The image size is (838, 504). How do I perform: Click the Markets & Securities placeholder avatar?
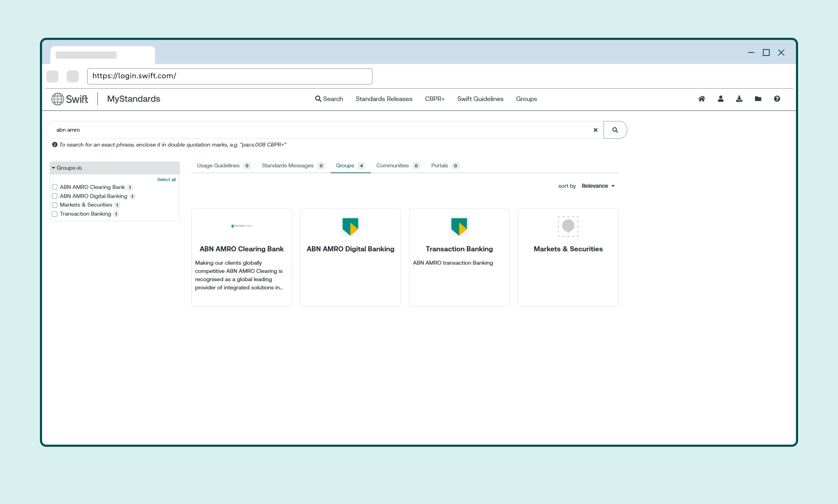click(568, 226)
